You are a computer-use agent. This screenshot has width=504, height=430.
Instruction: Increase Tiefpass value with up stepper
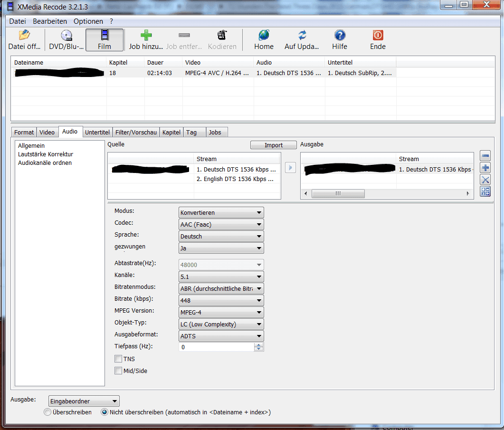tap(259, 345)
